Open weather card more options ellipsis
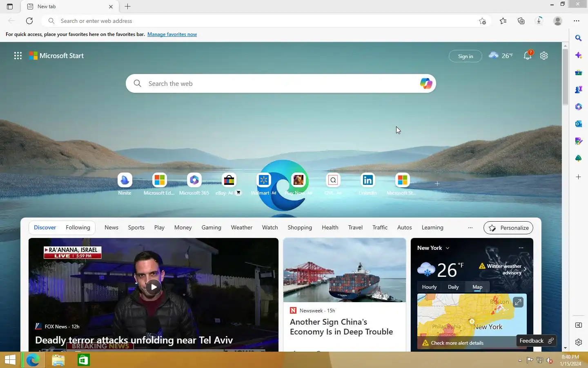 tap(521, 248)
